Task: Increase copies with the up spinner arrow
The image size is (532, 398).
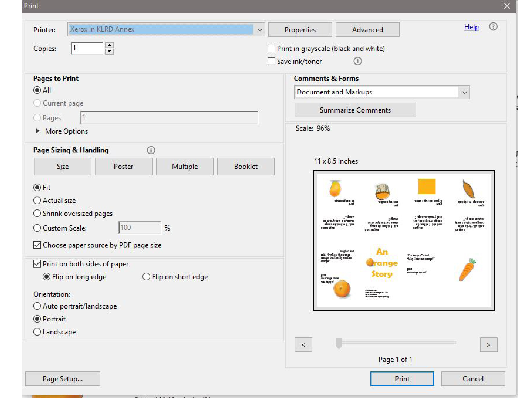Action: (x=109, y=45)
